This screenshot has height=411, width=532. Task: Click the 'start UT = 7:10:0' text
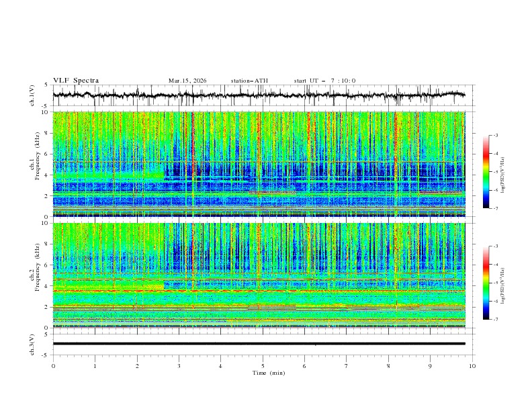[x=324, y=81]
